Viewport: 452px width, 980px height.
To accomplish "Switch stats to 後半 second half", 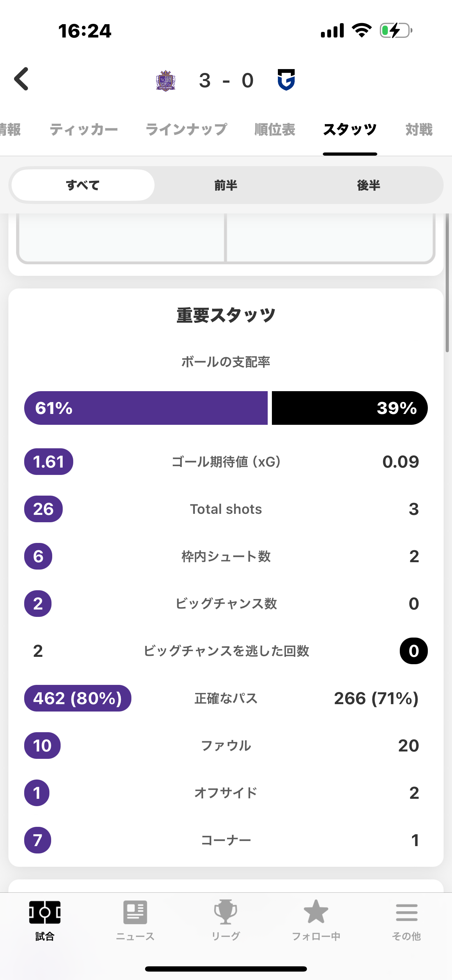I will pyautogui.click(x=368, y=185).
